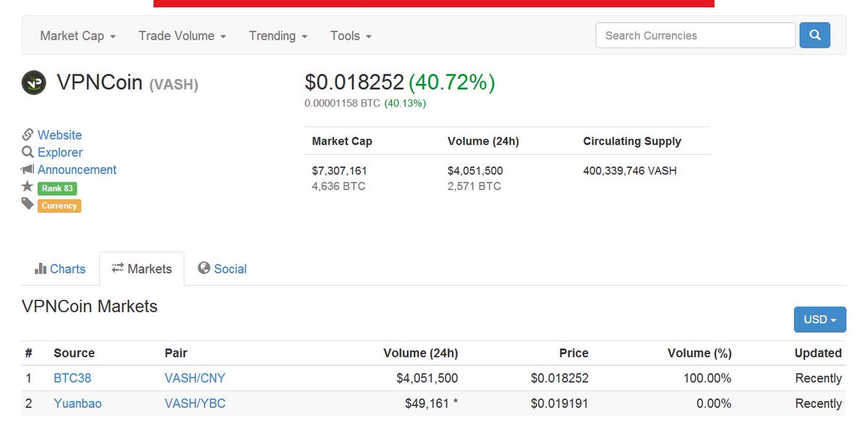Click the $49,161 * volume value
The width and height of the screenshot is (868, 430).
[431, 403]
